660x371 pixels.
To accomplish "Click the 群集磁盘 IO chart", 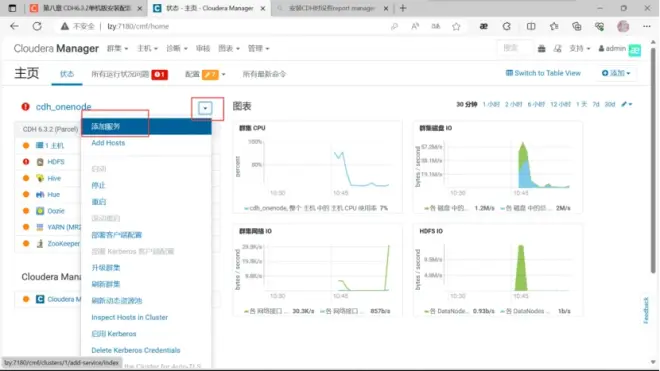I will pyautogui.click(x=498, y=167).
